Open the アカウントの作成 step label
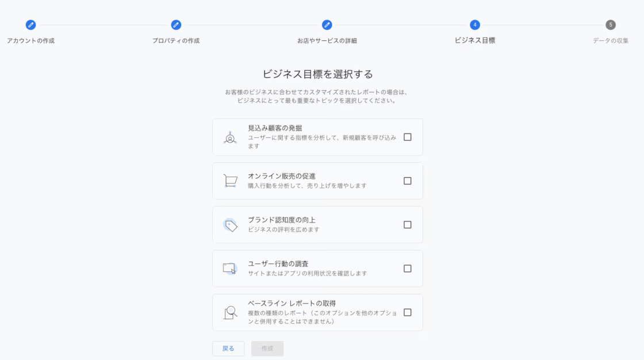This screenshot has height=360, width=644. tap(31, 41)
